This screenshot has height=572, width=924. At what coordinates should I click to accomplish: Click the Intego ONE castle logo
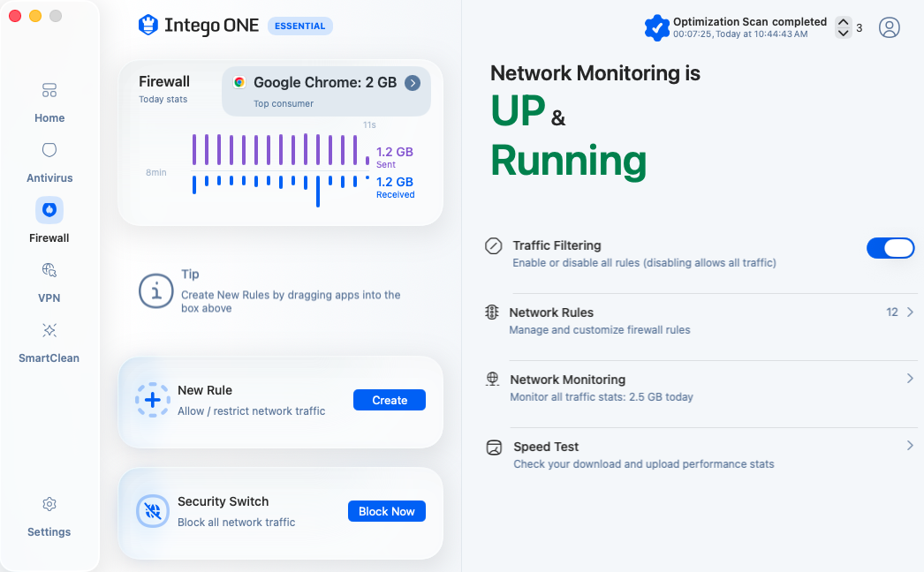148,26
